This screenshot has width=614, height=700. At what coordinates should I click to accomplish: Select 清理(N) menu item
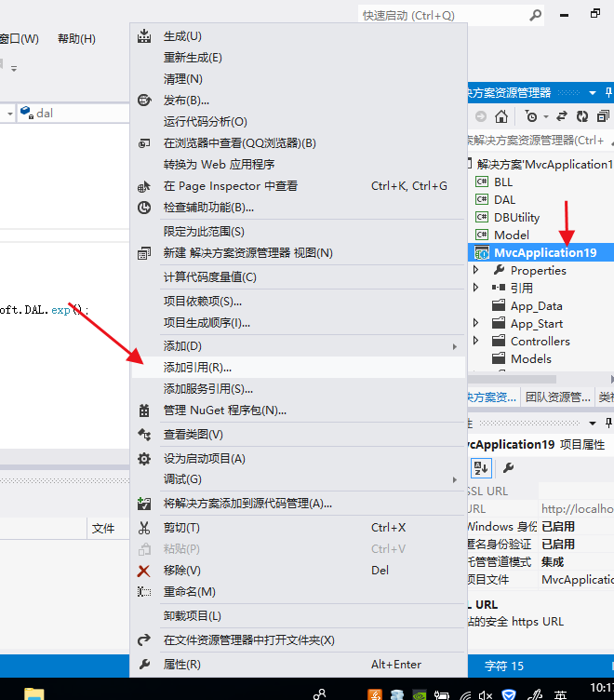[299, 79]
